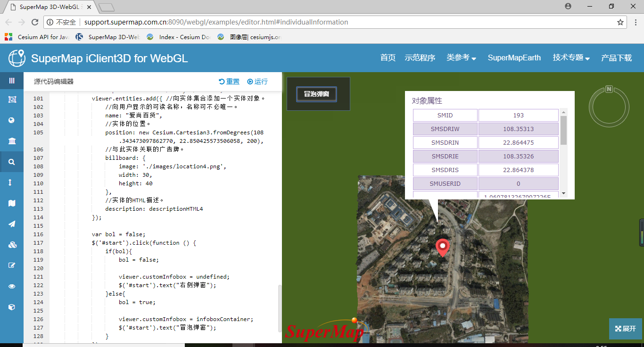
Task: Click the 源代码编辑器 panel title
Action: point(54,82)
